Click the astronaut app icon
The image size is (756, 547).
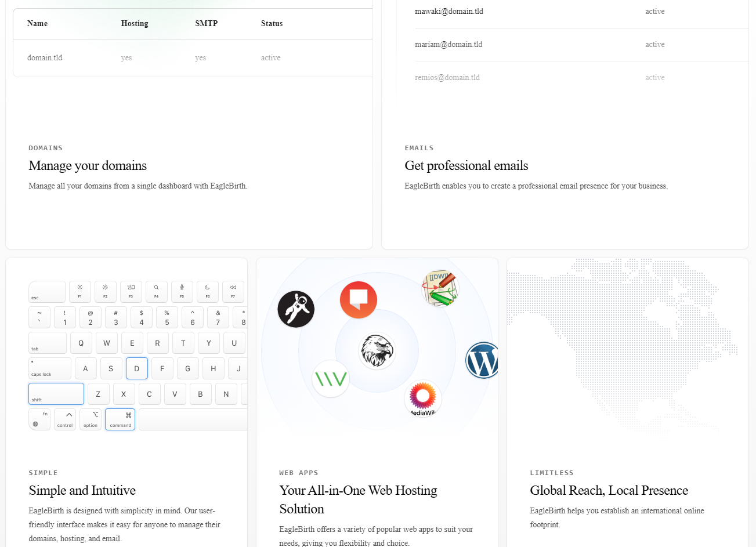pos(296,309)
